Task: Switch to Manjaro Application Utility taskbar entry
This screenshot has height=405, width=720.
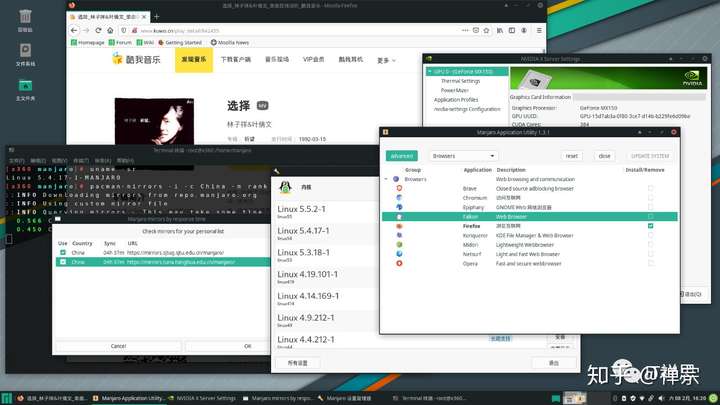Action: (x=128, y=398)
